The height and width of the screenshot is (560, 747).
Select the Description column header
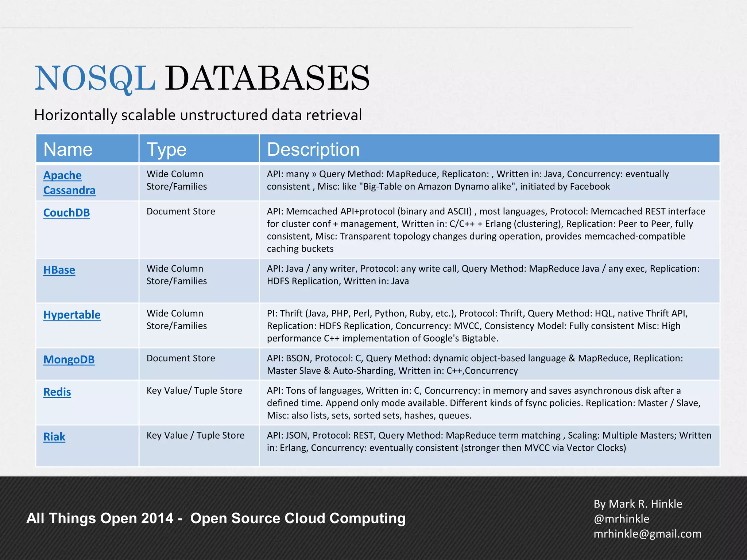(489, 149)
